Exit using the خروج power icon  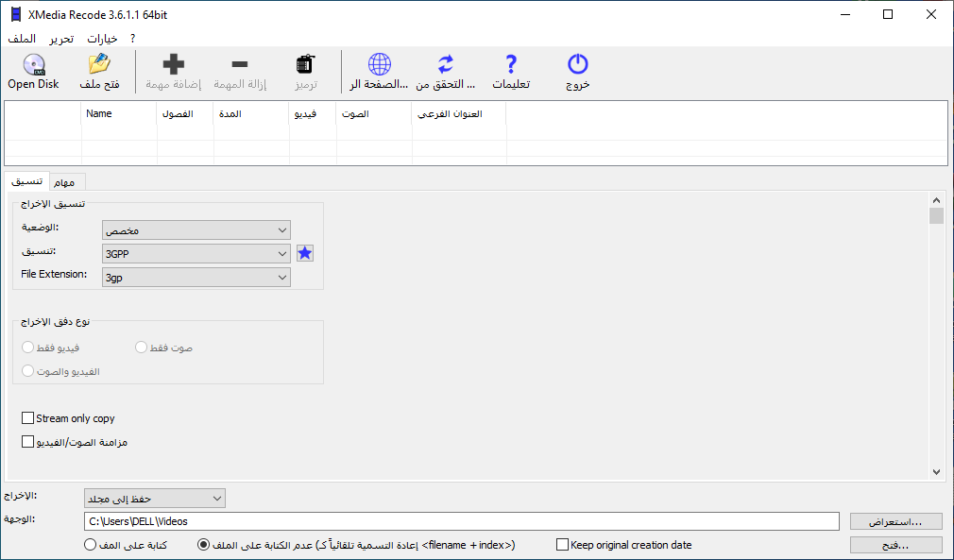(578, 64)
